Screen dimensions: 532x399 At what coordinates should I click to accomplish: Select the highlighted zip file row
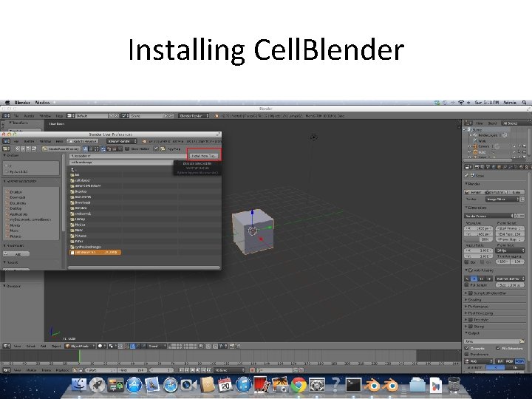[95, 253]
